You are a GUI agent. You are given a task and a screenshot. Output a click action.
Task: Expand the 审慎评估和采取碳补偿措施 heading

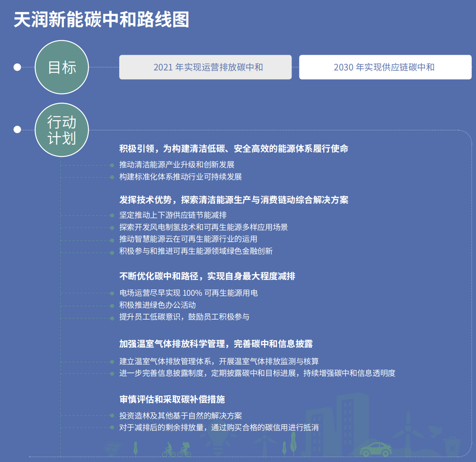pyautogui.click(x=173, y=400)
